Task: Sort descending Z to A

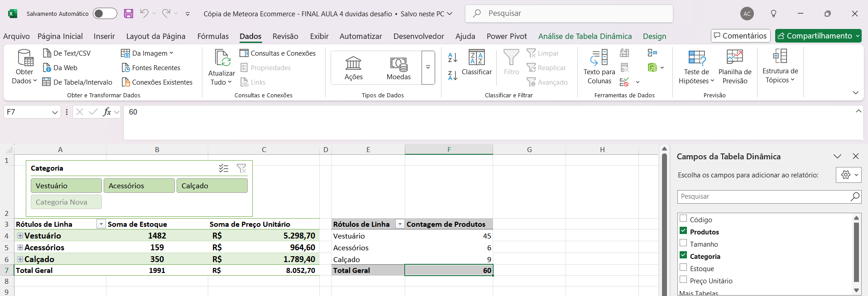Action: pyautogui.click(x=453, y=75)
